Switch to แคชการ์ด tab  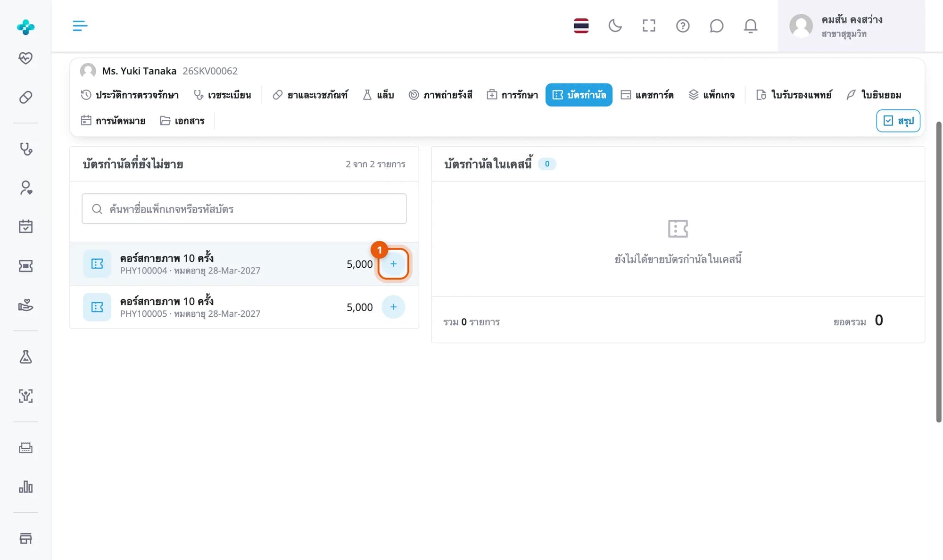(647, 95)
